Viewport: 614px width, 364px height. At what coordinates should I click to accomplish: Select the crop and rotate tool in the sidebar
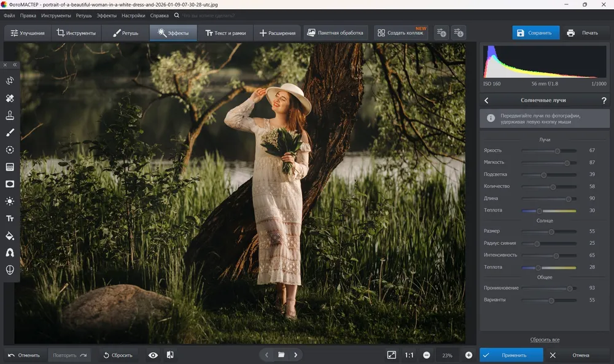click(x=10, y=80)
